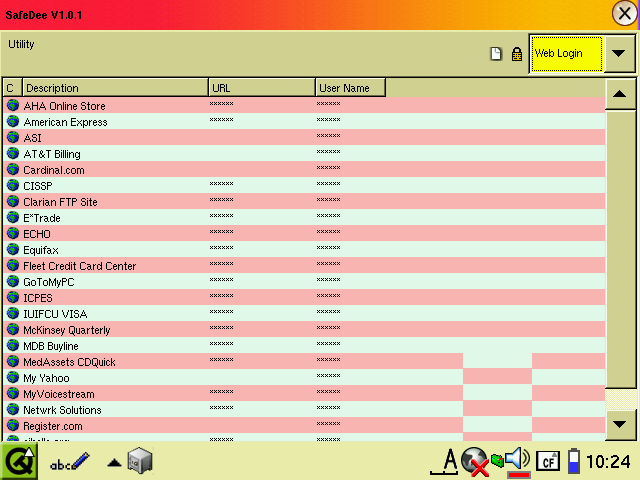Select the American Express entry
The width and height of the screenshot is (640, 480).
(304, 121)
